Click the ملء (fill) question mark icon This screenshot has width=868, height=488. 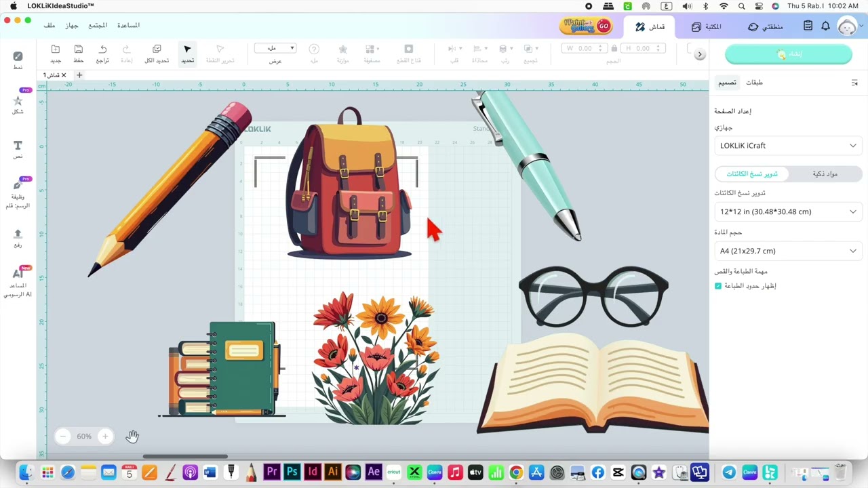click(314, 49)
